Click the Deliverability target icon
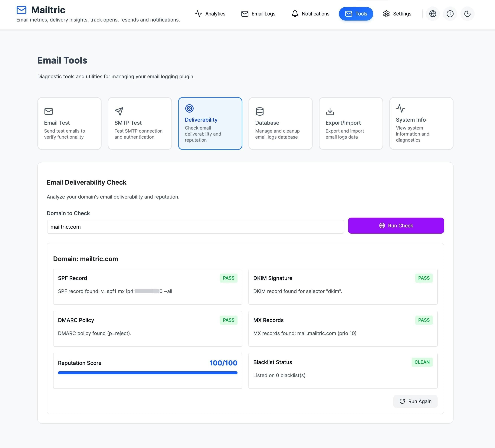This screenshot has height=448, width=495. click(189, 108)
